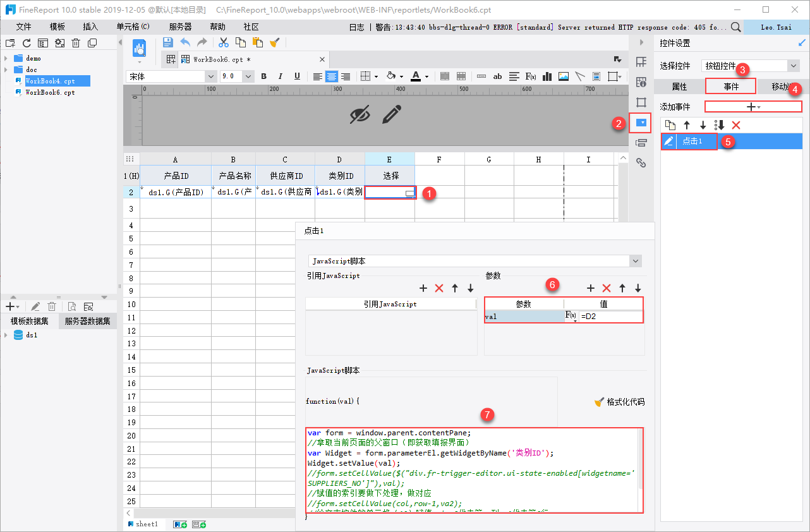
Task: Expand the ds1 dataset node
Action: click(x=6, y=335)
